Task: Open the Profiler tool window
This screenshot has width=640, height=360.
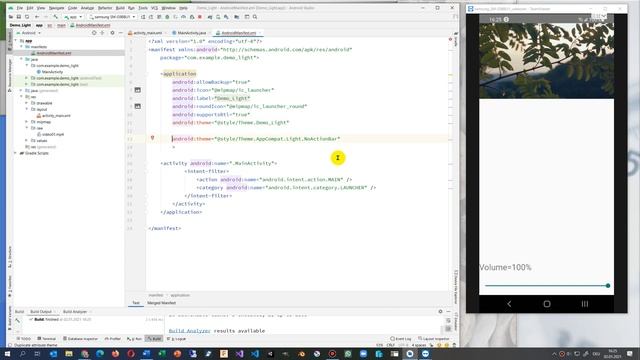Action: click(113, 338)
